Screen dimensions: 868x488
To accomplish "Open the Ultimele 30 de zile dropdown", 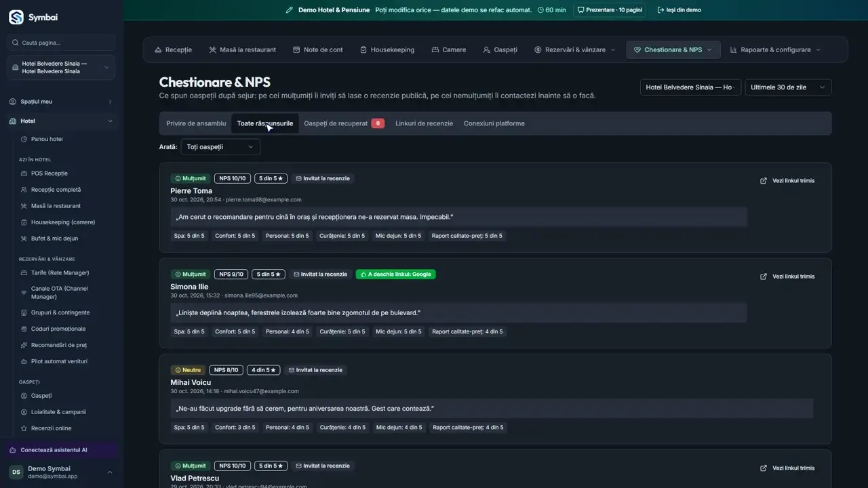I will click(788, 87).
